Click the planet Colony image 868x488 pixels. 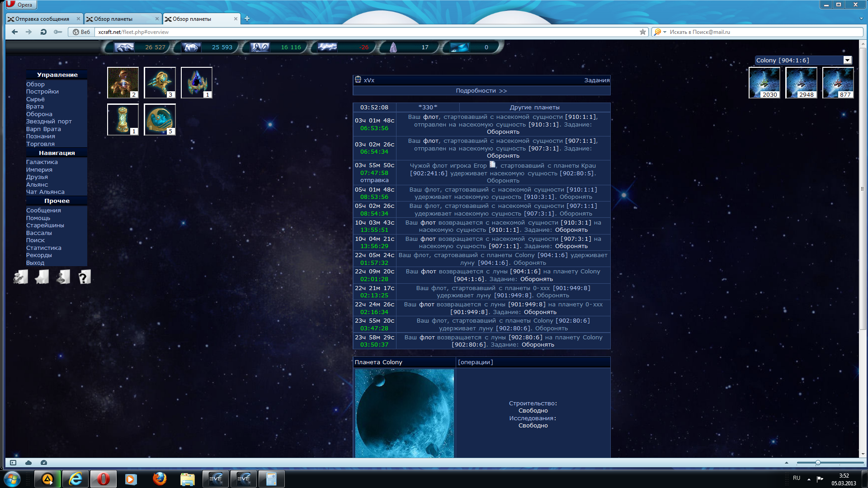(x=405, y=413)
